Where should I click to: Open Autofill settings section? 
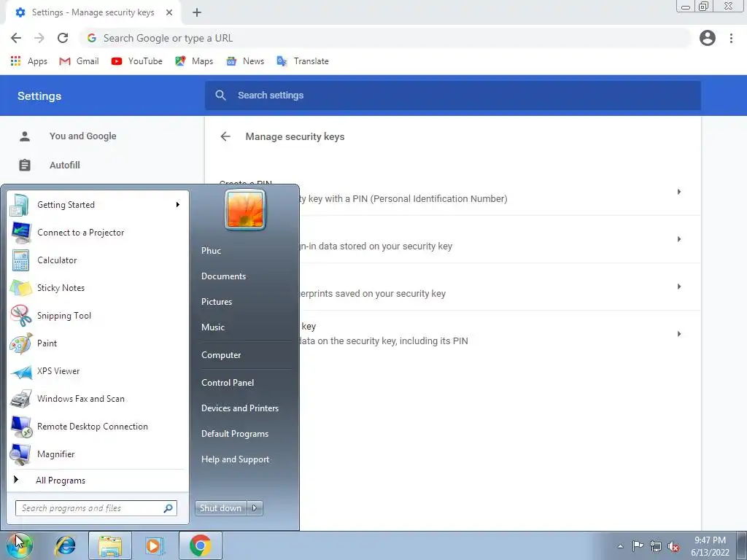coord(65,166)
